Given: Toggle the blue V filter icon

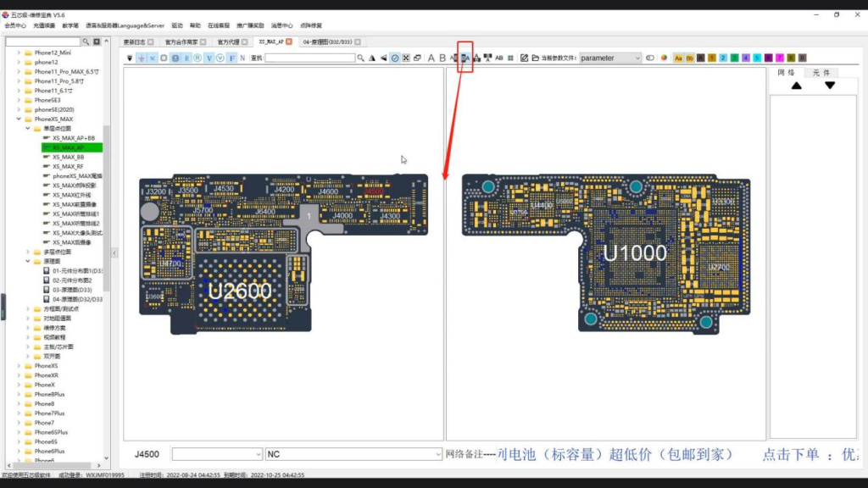Looking at the screenshot, I should point(209,58).
